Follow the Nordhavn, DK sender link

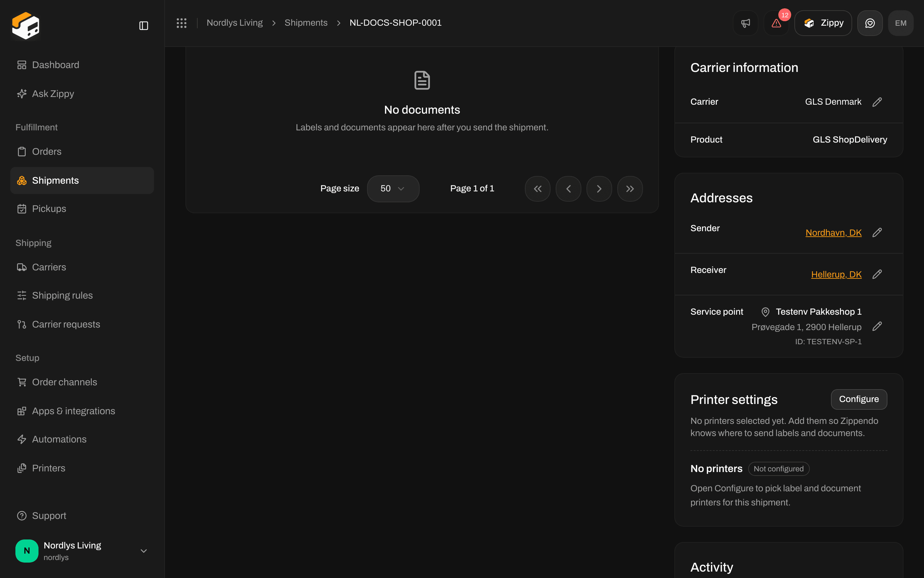coord(833,232)
